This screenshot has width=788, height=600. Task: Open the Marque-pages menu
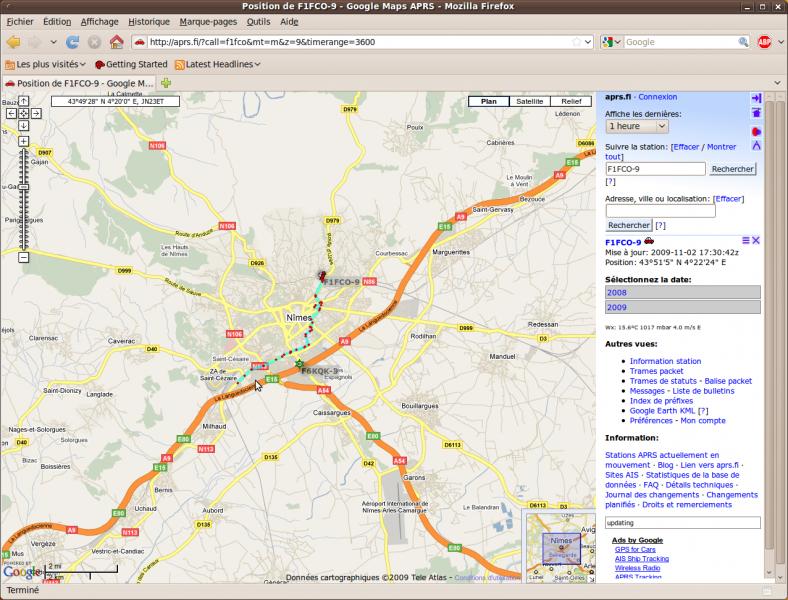click(208, 22)
